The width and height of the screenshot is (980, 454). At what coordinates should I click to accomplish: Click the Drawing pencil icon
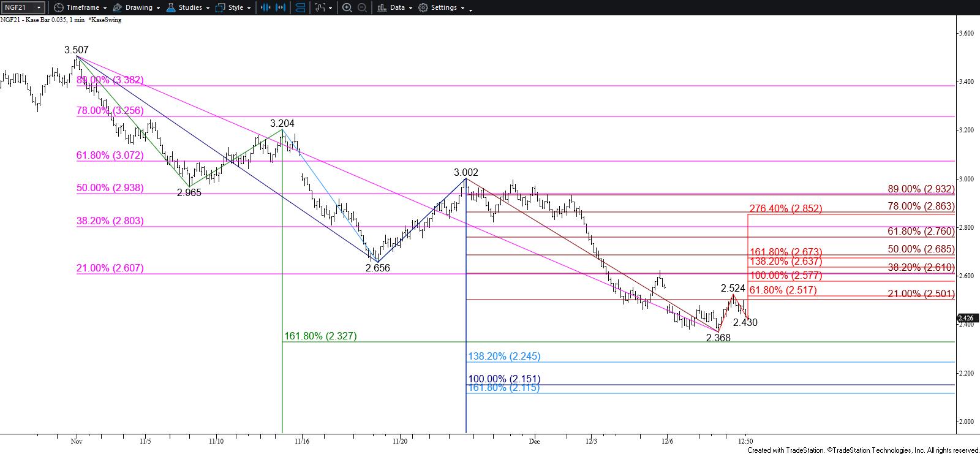click(x=118, y=8)
